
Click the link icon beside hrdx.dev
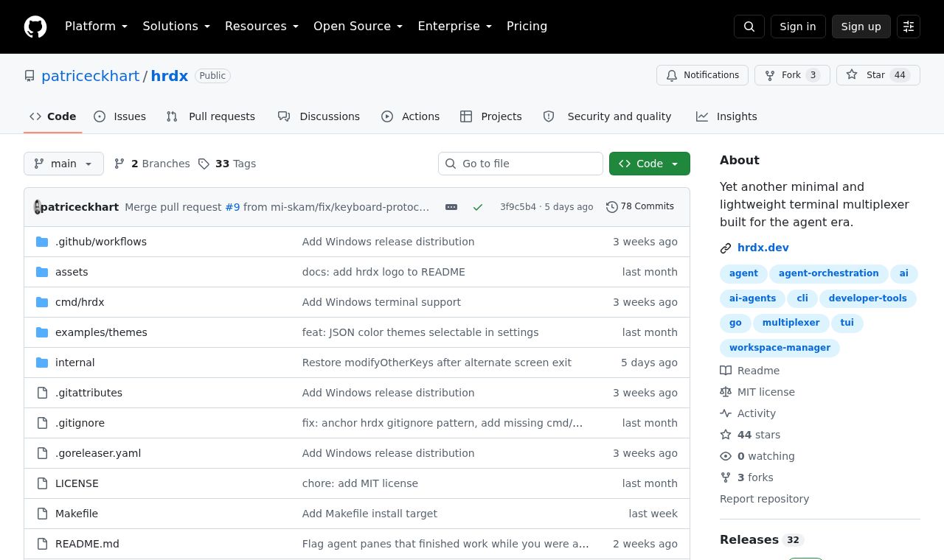tap(726, 248)
